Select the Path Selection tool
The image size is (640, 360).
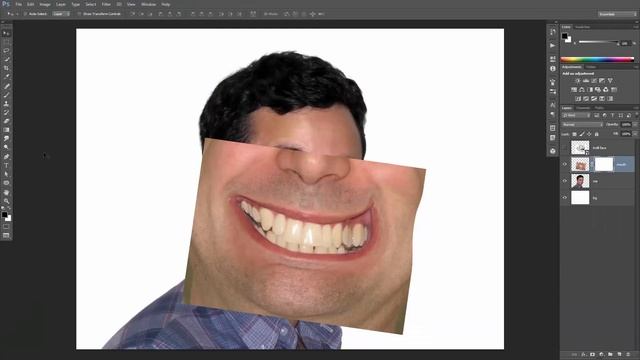tap(6, 174)
